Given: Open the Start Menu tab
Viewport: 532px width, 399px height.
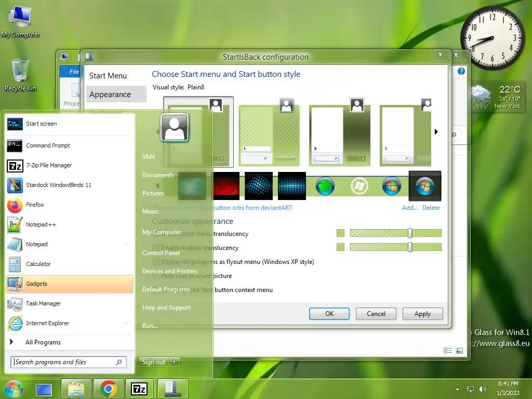Looking at the screenshot, I should 116,76.
